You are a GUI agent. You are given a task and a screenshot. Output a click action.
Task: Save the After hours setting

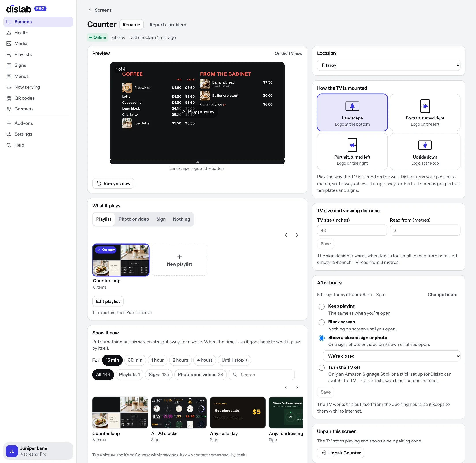(325, 392)
